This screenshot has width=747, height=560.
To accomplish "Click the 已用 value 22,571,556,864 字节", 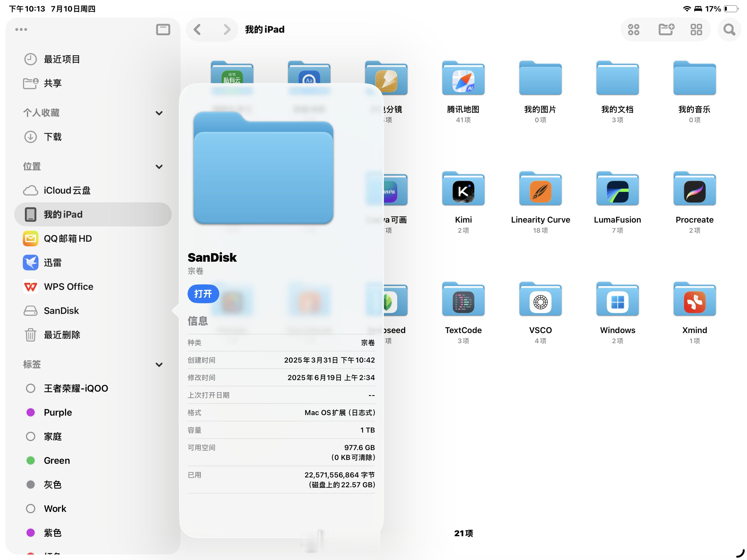I will [x=339, y=475].
